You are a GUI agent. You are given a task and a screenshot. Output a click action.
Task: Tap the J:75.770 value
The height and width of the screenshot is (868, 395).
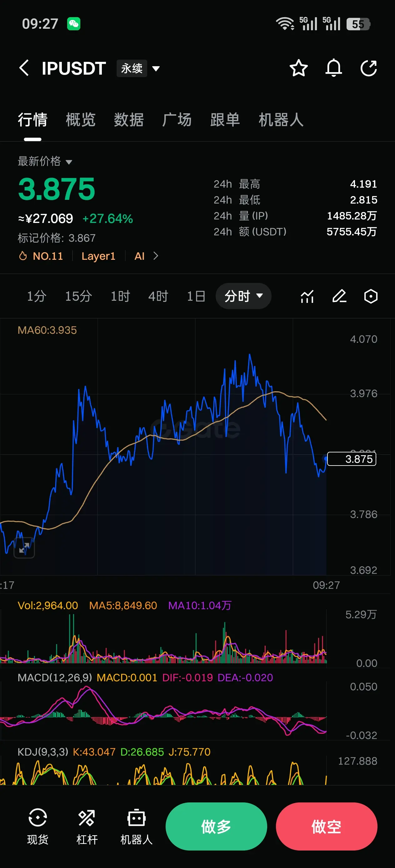click(190, 752)
